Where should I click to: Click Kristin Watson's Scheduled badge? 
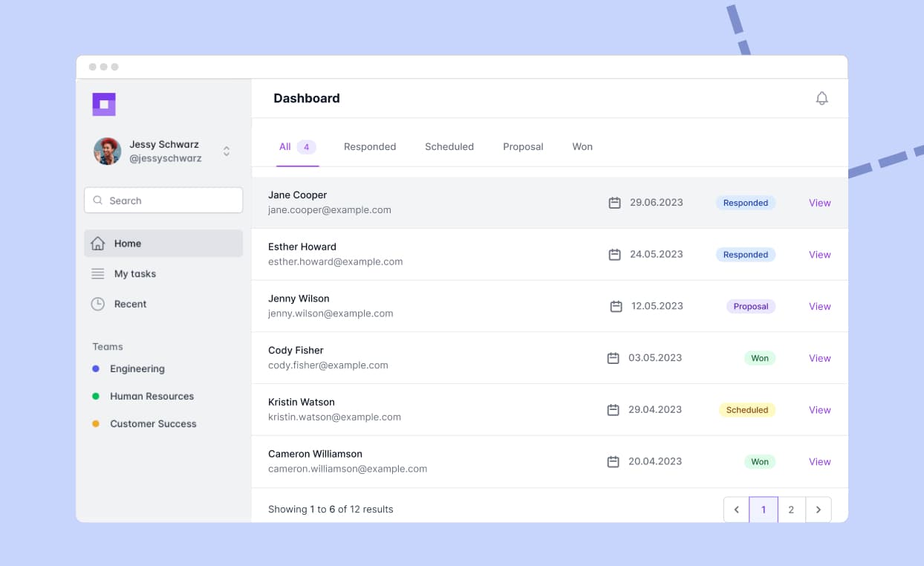[x=747, y=410]
